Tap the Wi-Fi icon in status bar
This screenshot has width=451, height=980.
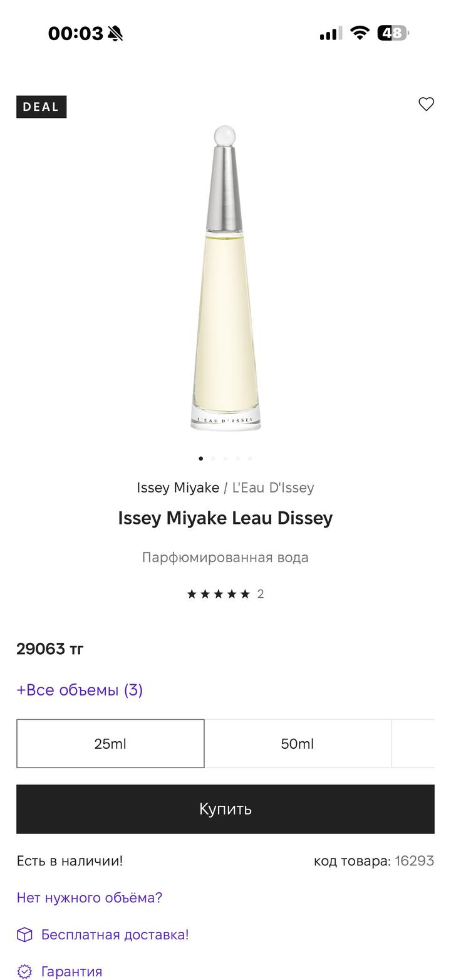tap(360, 32)
